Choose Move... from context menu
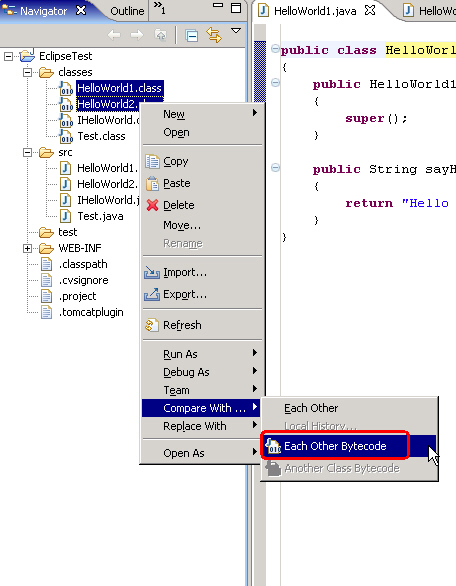 (202, 225)
